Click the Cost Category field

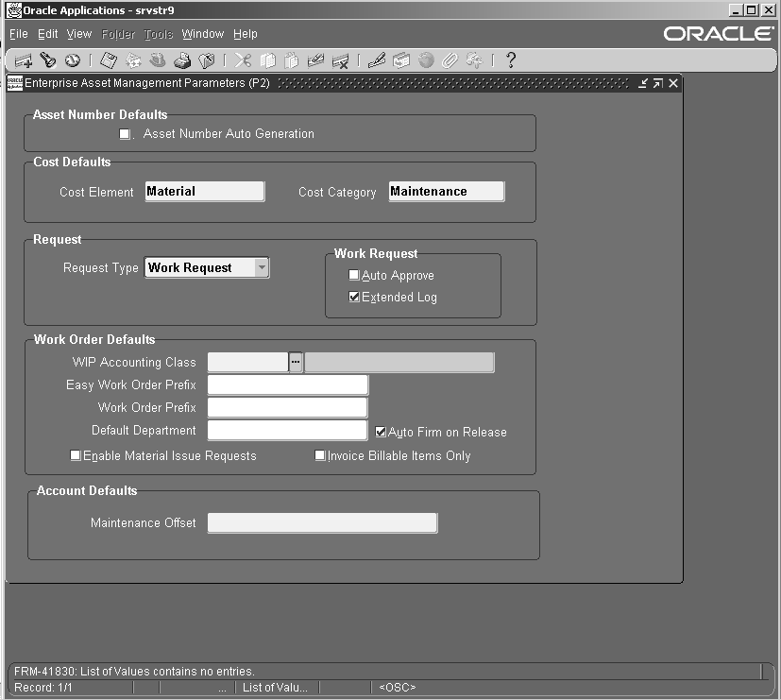447,192
